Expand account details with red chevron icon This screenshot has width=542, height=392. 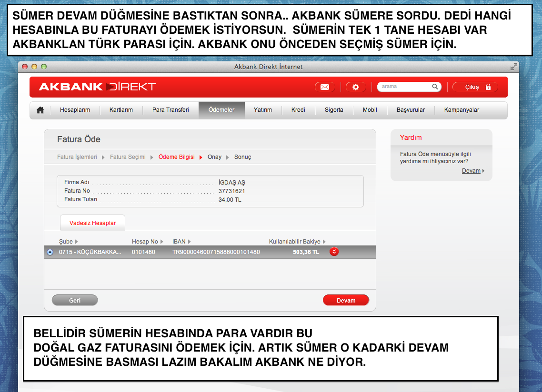coord(334,252)
